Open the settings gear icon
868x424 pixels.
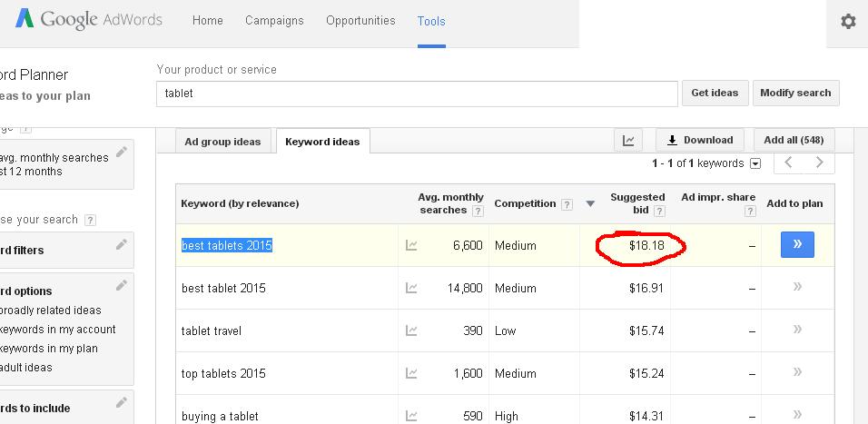click(x=848, y=22)
